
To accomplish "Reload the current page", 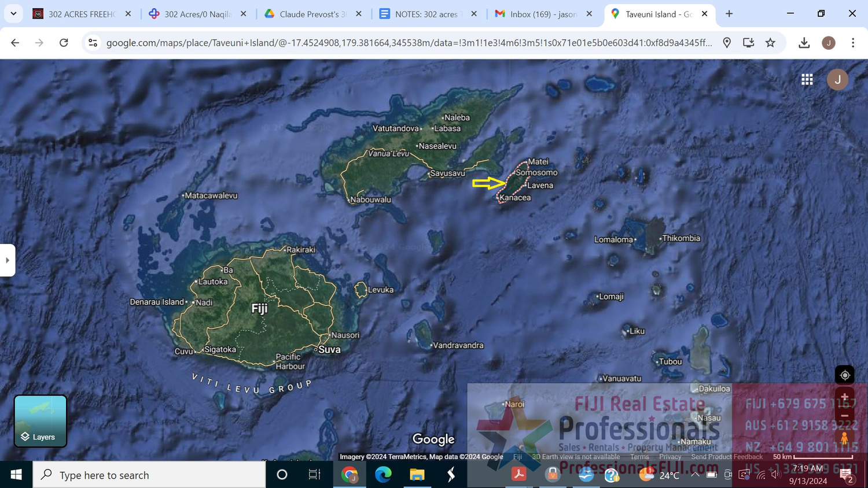I will 64,43.
